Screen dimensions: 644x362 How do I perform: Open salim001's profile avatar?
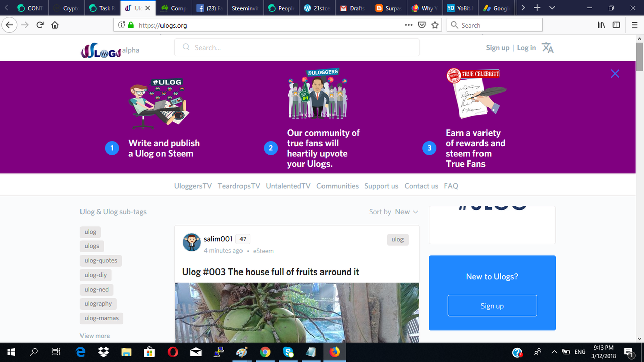click(x=191, y=242)
